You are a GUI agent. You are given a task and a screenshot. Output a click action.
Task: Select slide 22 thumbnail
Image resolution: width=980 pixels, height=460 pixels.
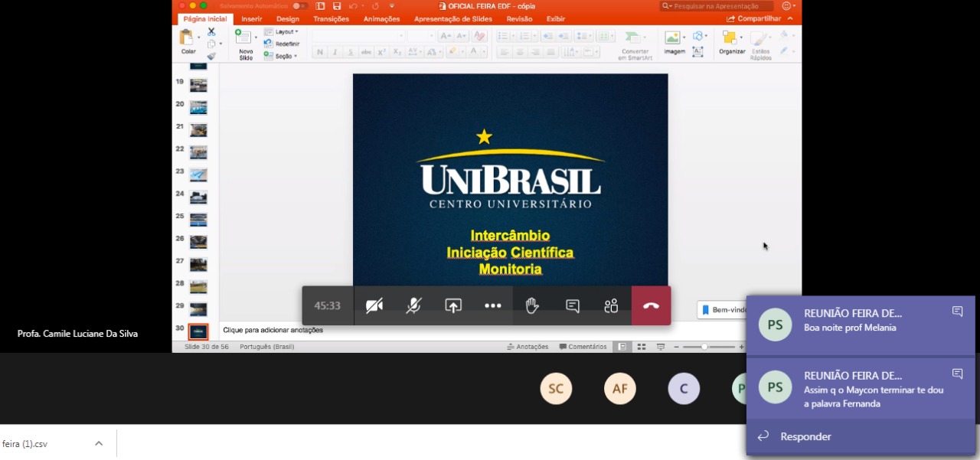click(x=198, y=152)
